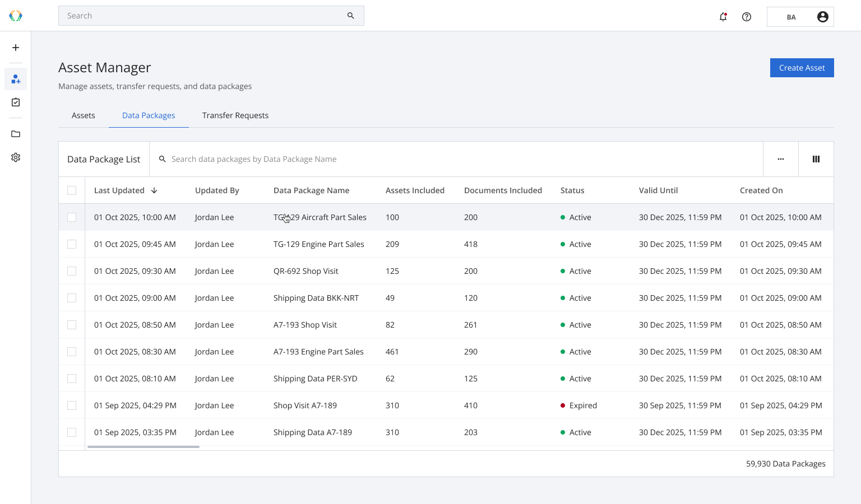Click the app logo icon
861x504 pixels.
point(16,16)
